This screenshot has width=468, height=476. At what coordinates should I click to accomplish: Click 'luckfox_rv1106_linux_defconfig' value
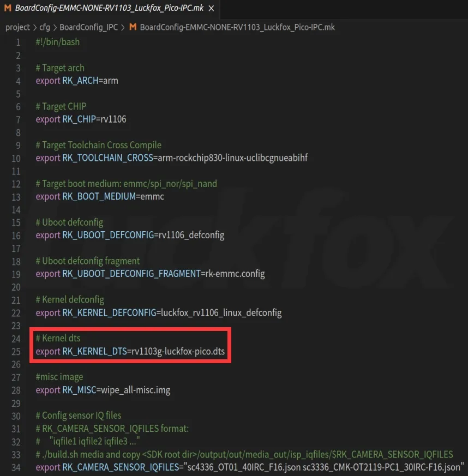tap(221, 312)
